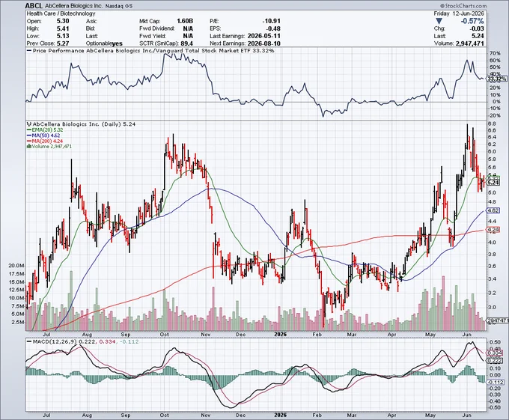509x420 pixels.
Task: Click the Next Earnings date 2026-08-10
Action: point(264,43)
